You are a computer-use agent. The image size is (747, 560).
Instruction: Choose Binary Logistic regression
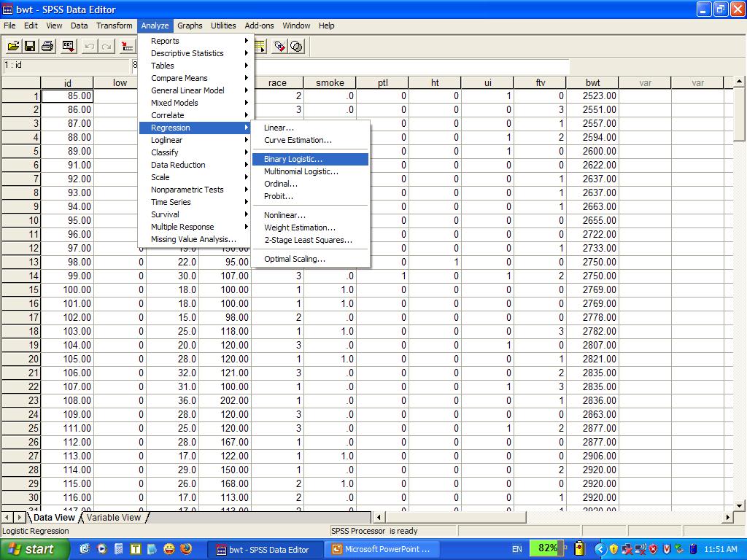[310, 159]
